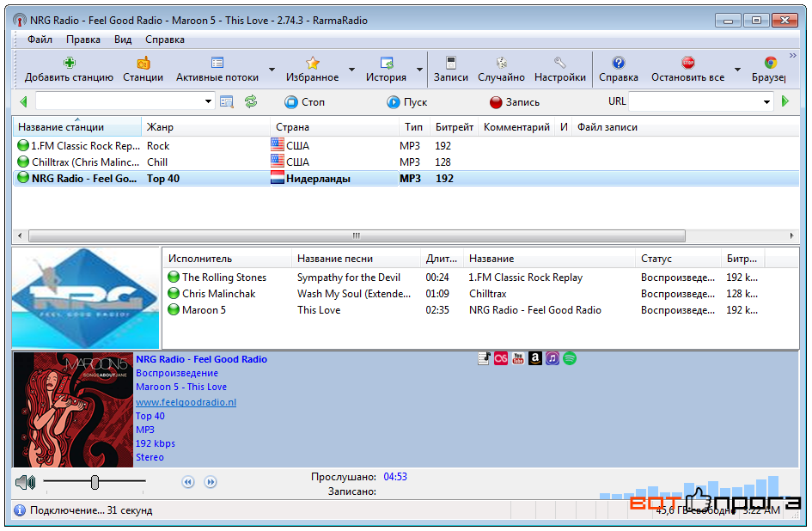Expand Active streams dropdown arrow
The height and width of the screenshot is (531, 812).
click(272, 70)
